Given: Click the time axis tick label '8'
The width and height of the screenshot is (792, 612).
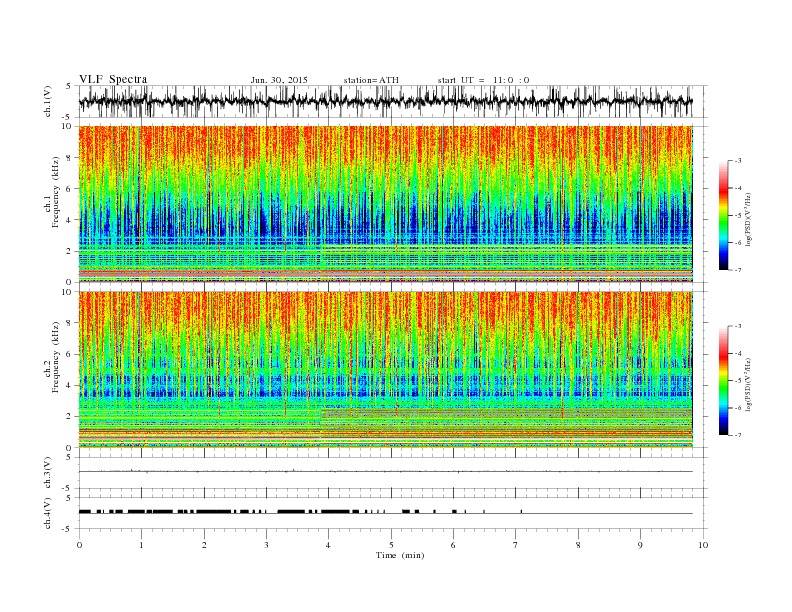Looking at the screenshot, I should (578, 545).
